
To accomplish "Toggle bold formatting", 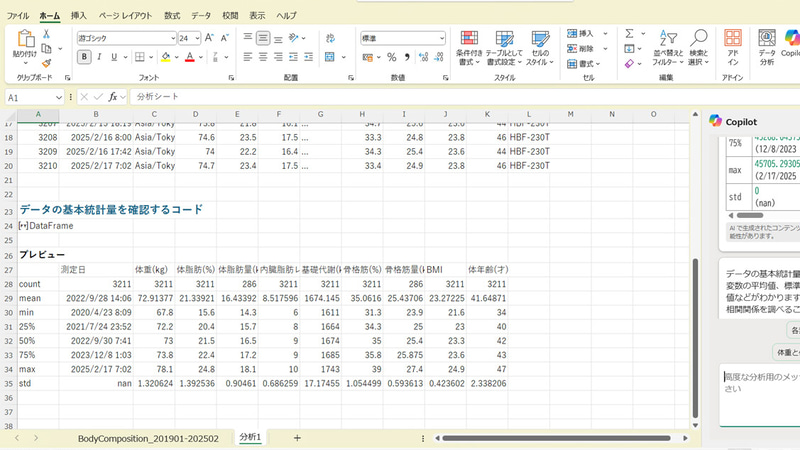I will pyautogui.click(x=84, y=57).
